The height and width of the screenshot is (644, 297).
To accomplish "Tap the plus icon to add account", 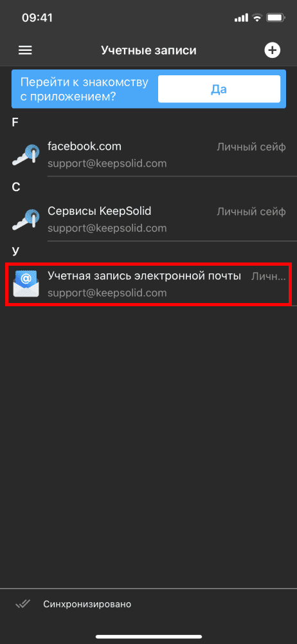I will (x=272, y=51).
